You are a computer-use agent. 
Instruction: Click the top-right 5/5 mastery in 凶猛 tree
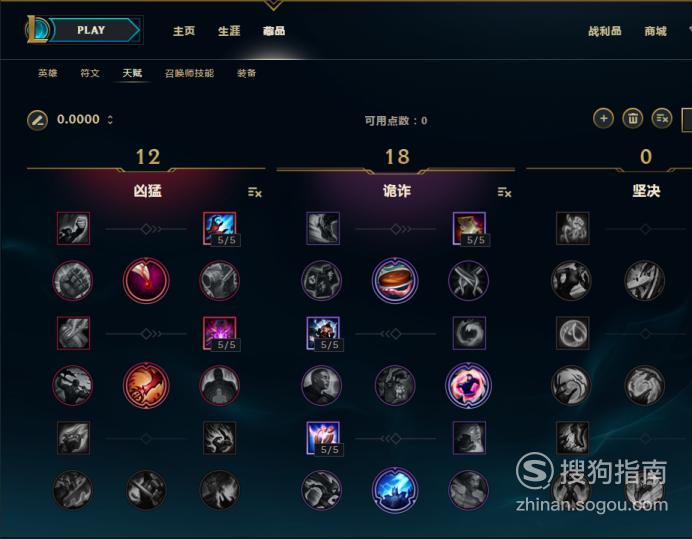[x=220, y=229]
